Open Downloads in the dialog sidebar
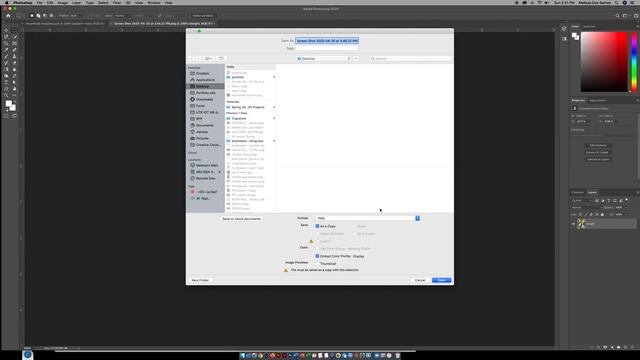640x360 pixels. tap(205, 99)
